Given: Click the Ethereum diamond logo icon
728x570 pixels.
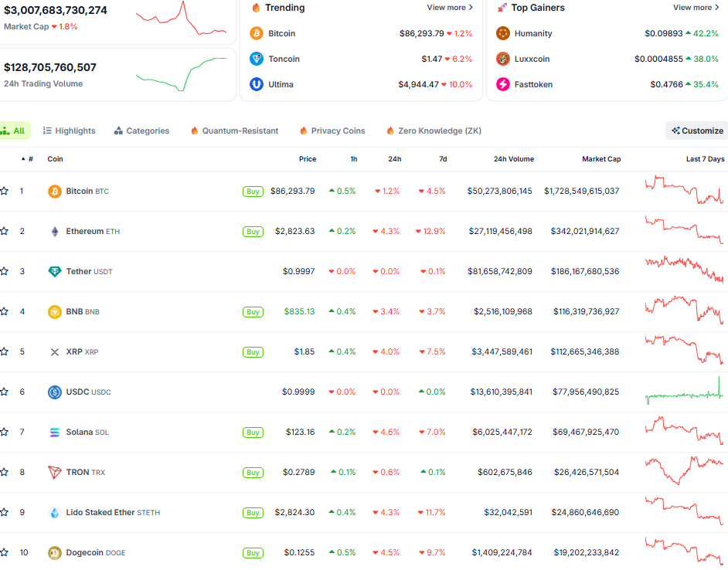Looking at the screenshot, I should (x=55, y=232).
